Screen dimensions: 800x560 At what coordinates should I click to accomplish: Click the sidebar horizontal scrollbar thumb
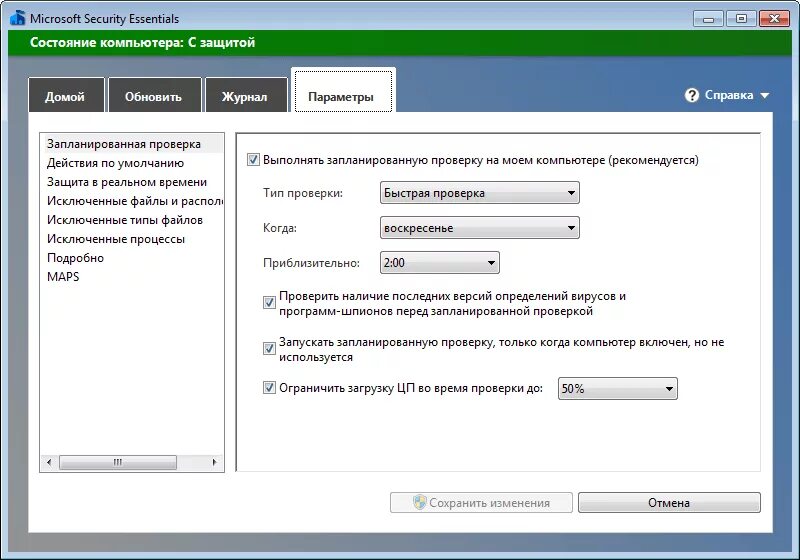118,463
